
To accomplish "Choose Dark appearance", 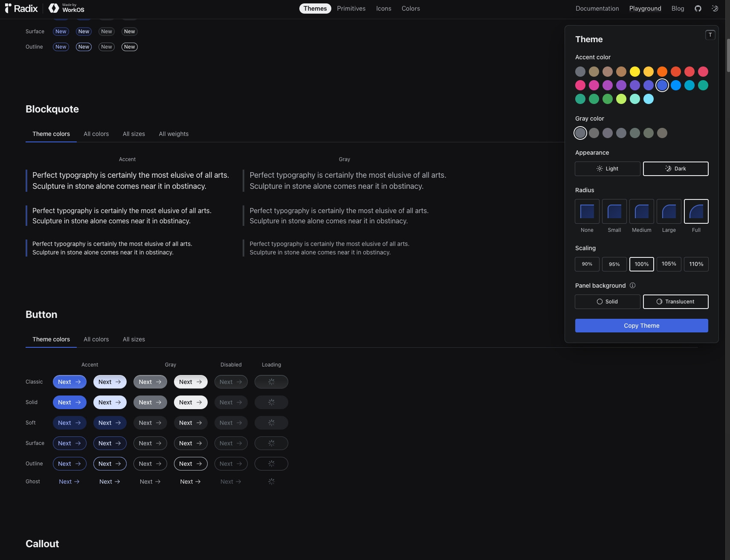I will click(676, 169).
